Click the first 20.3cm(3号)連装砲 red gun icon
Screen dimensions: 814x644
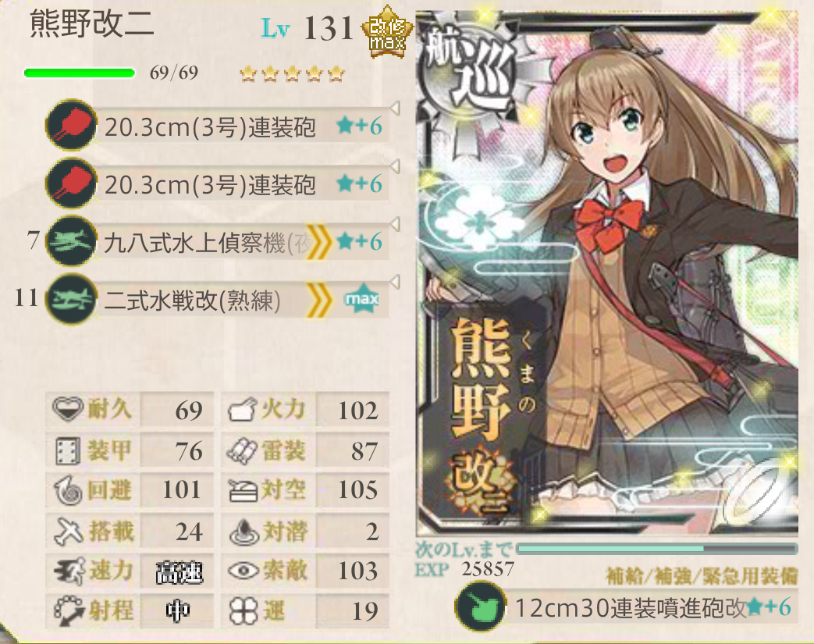click(x=71, y=125)
